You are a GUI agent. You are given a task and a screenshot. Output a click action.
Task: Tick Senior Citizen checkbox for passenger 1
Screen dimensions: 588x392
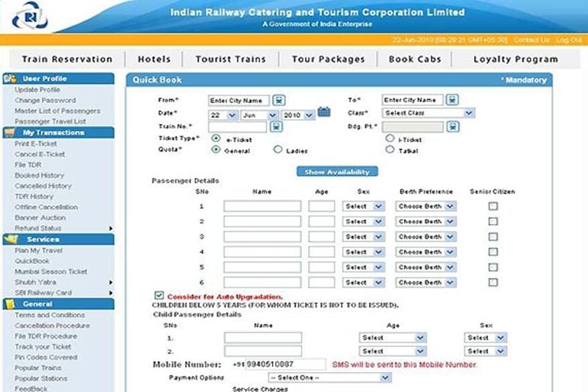(493, 207)
